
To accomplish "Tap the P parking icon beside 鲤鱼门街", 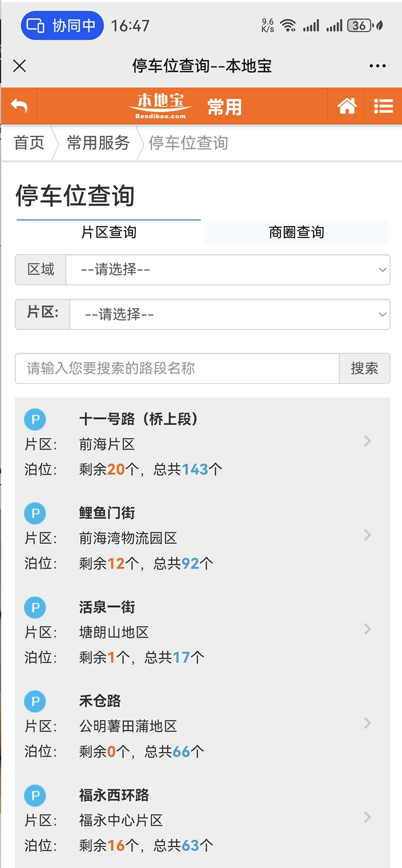I will (x=35, y=513).
